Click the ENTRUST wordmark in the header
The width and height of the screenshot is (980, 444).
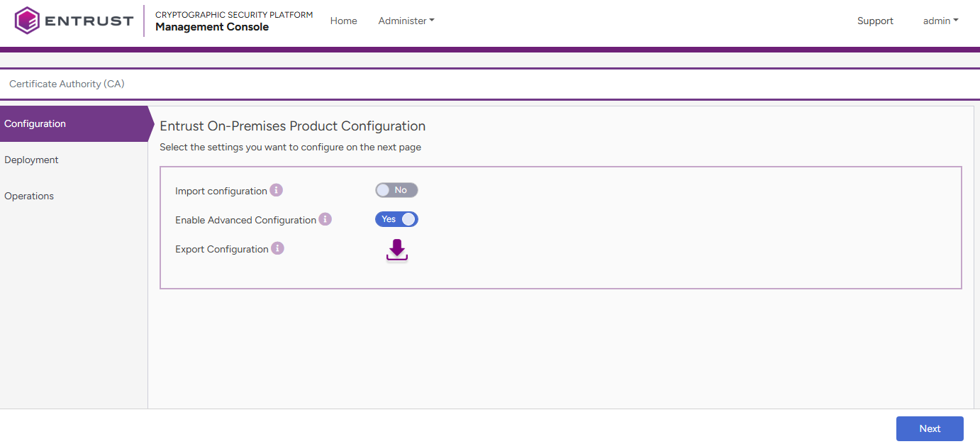tap(89, 21)
